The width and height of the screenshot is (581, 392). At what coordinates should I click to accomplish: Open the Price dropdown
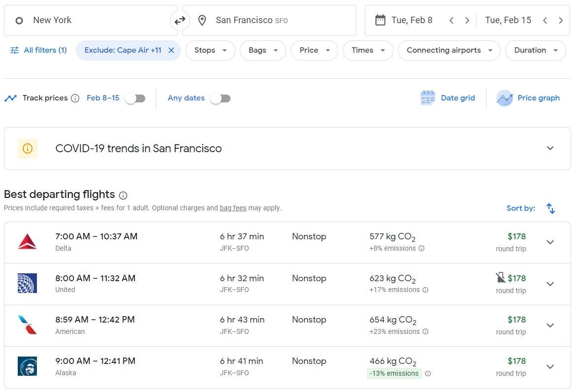click(314, 50)
